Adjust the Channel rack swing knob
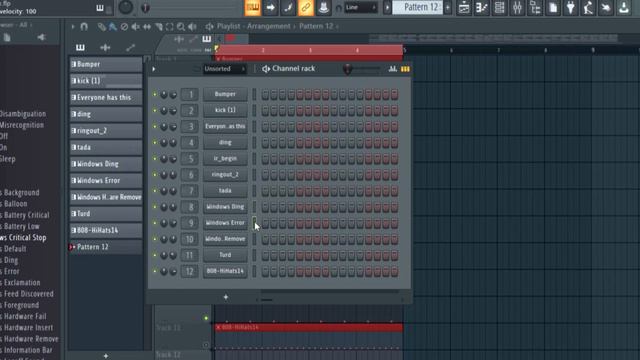The height and width of the screenshot is (360, 640). click(347, 69)
